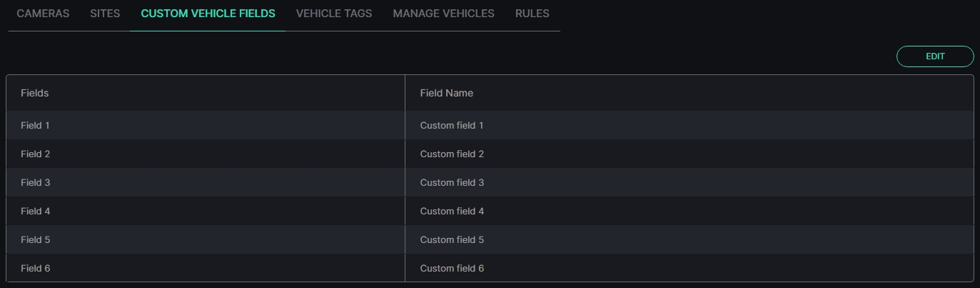Click the Custom field 4 name cell
The height and width of the screenshot is (288, 980).
[689, 211]
